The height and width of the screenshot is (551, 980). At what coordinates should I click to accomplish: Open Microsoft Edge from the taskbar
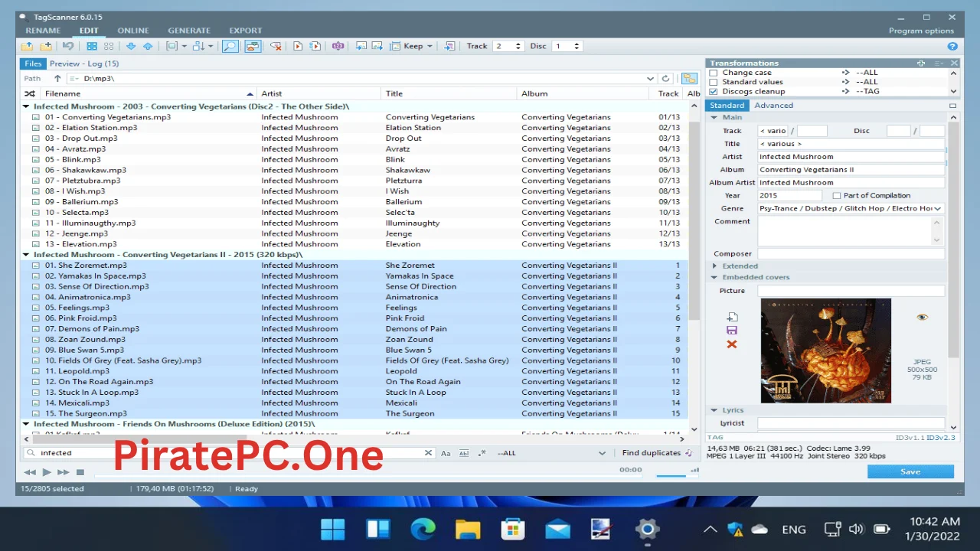[423, 529]
